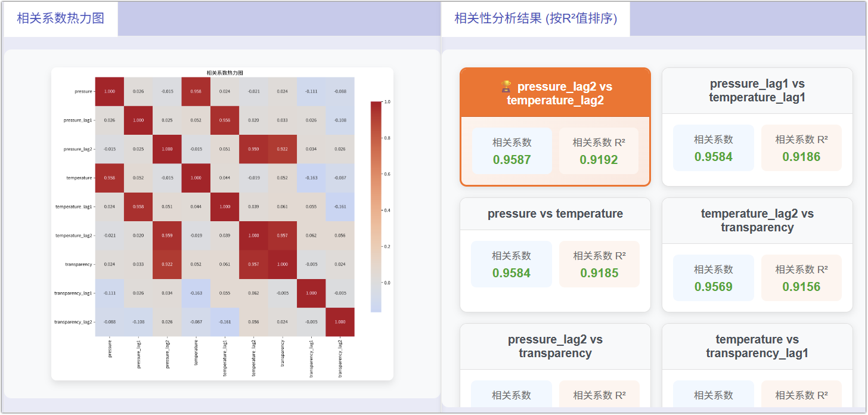Viewport: 868px width, 415px height.
Task: Click the heatmap's small 相关系数热力图 title
Action: coord(225,73)
